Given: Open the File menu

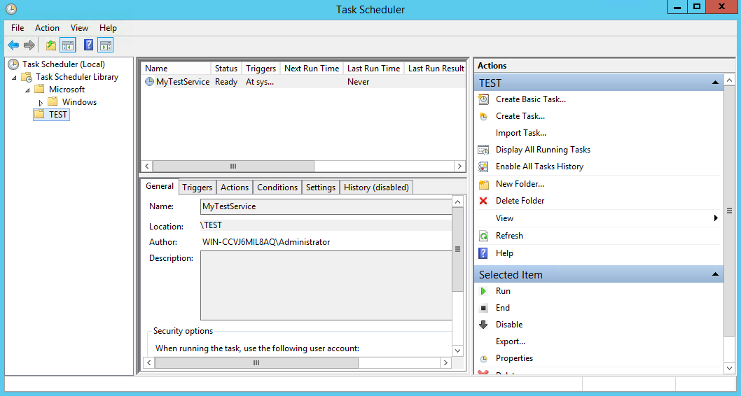Looking at the screenshot, I should click(x=17, y=28).
